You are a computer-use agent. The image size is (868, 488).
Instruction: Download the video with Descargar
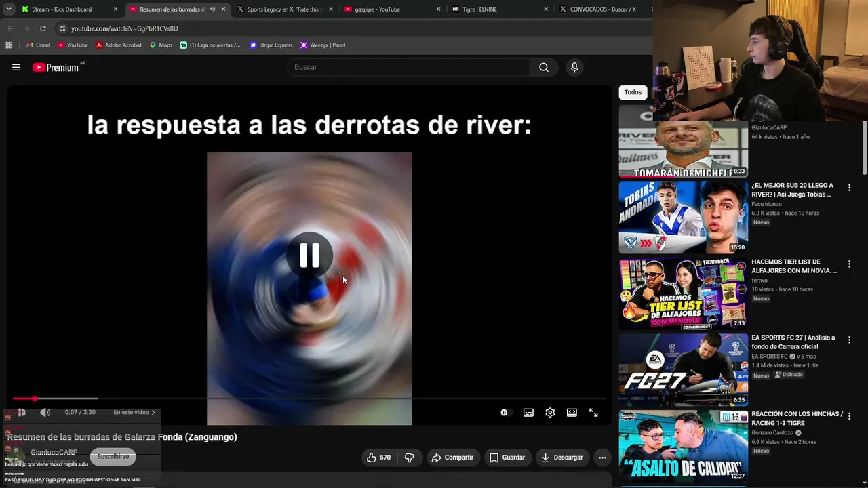pos(561,457)
